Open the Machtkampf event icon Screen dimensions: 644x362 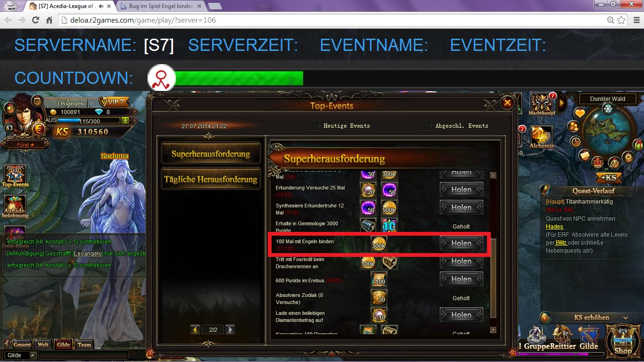[x=542, y=104]
